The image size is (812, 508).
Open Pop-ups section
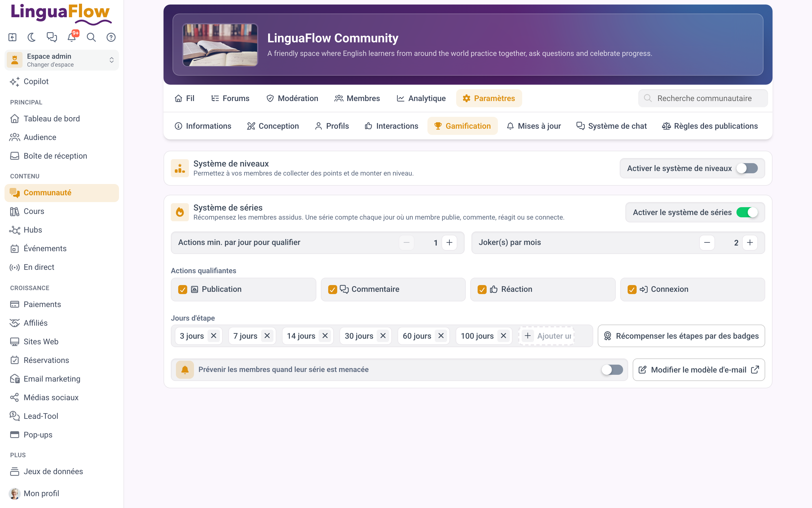tap(62, 435)
